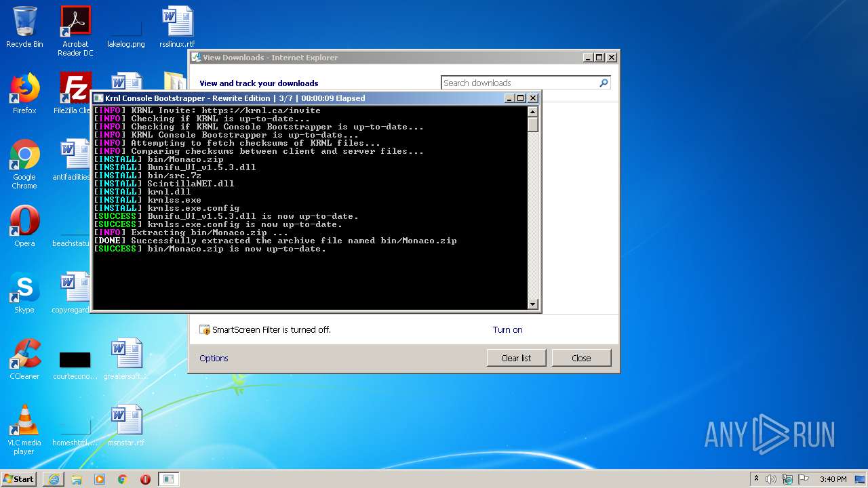Viewport: 868px width, 488px height.
Task: Click the 'Extracting bin/Monaco.zip' info line
Action: click(191, 232)
